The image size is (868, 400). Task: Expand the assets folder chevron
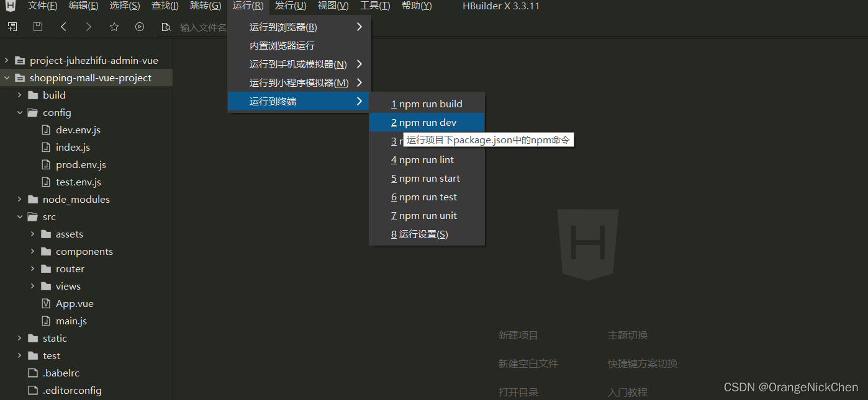(32, 234)
